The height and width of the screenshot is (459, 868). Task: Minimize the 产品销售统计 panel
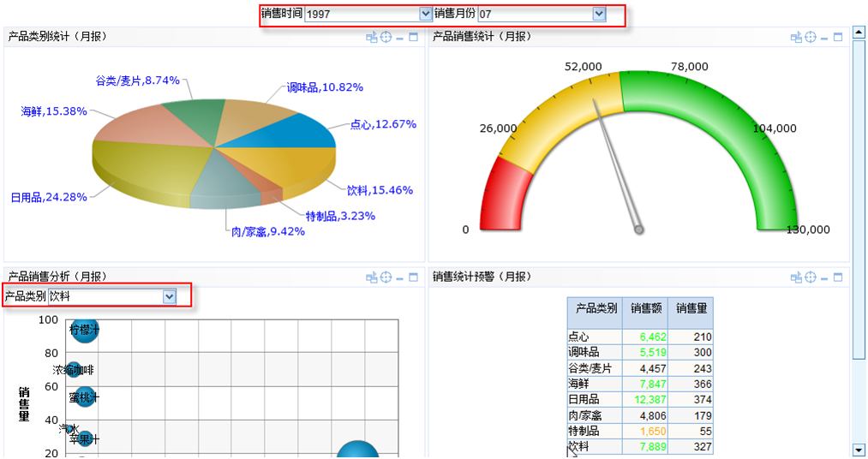pos(824,39)
